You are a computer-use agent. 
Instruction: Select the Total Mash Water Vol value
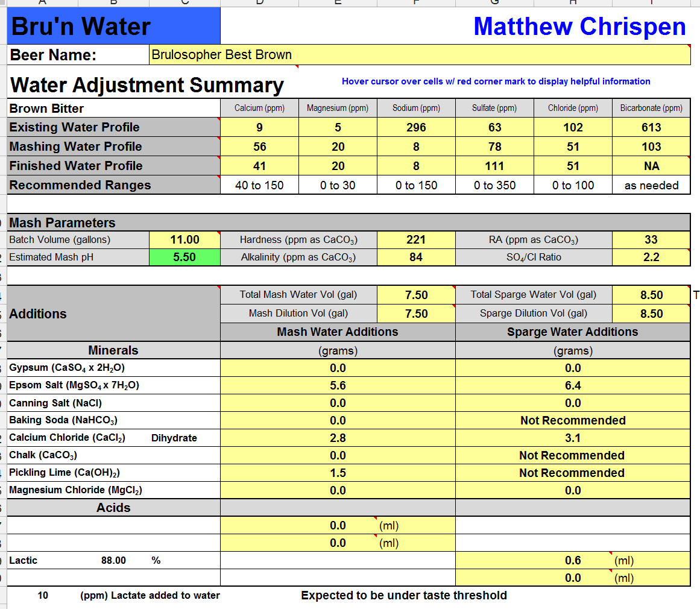point(416,295)
